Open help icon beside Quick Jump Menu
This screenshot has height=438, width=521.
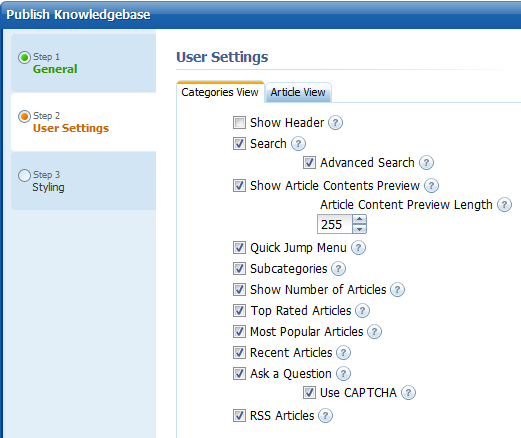(x=358, y=248)
